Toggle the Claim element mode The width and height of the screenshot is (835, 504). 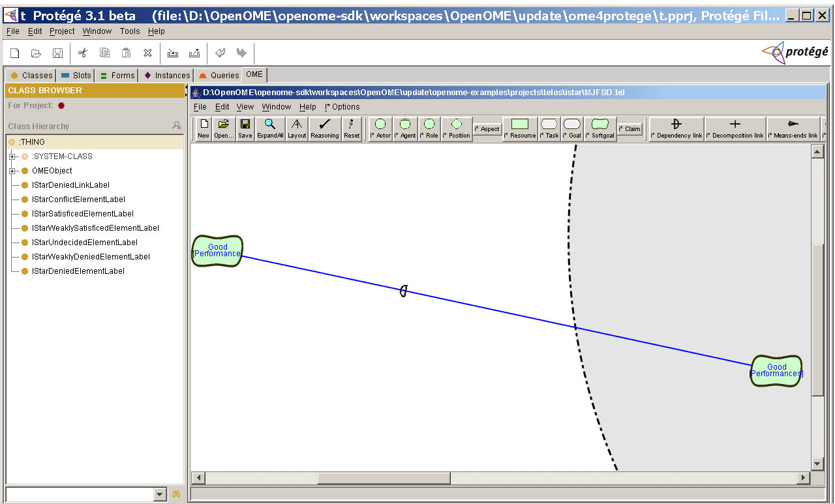point(630,128)
